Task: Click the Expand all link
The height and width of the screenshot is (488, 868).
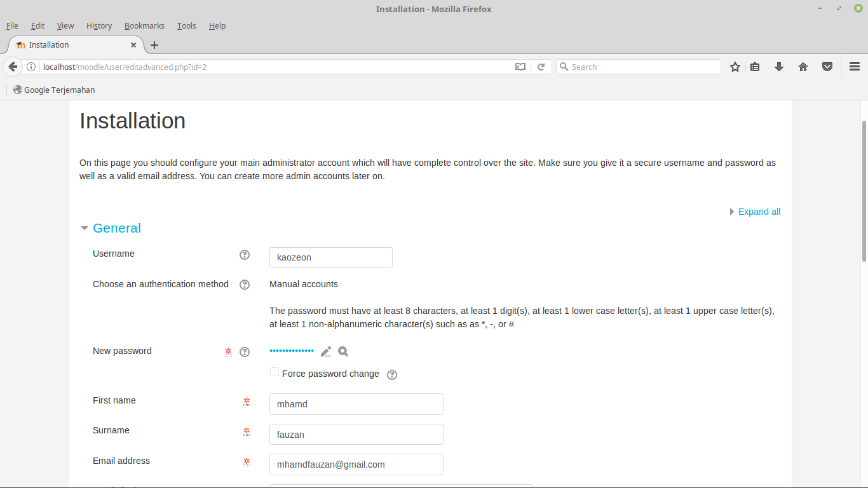Action: coord(759,212)
